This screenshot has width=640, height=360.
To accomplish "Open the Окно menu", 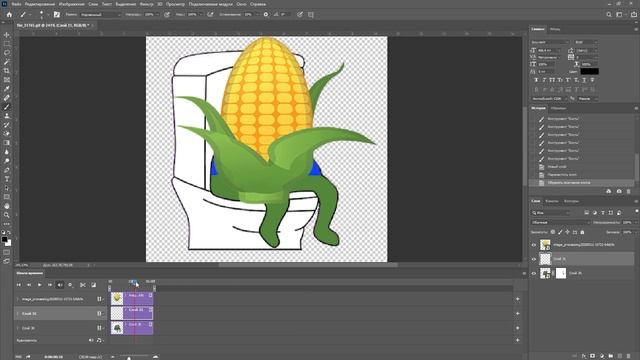I will point(241,4).
